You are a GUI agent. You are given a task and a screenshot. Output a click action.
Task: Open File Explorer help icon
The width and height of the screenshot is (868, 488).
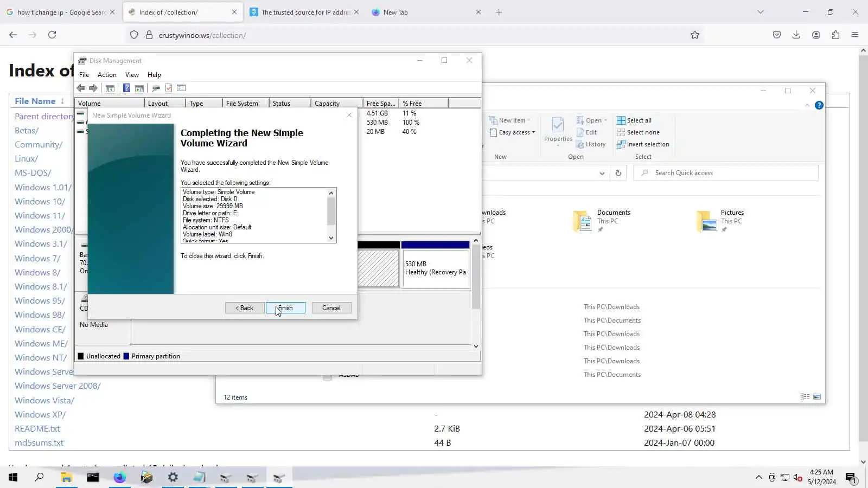[819, 105]
